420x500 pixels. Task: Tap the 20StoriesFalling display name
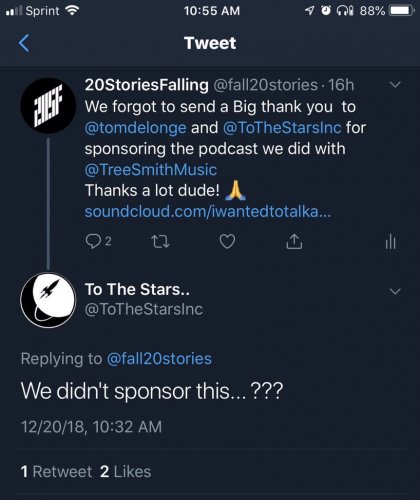point(147,85)
